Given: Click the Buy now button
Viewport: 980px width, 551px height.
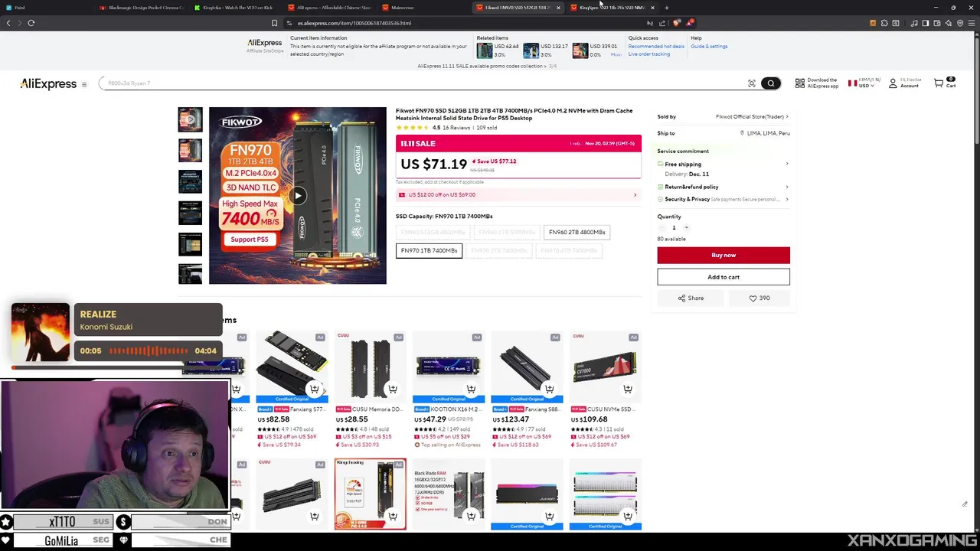Looking at the screenshot, I should (723, 255).
